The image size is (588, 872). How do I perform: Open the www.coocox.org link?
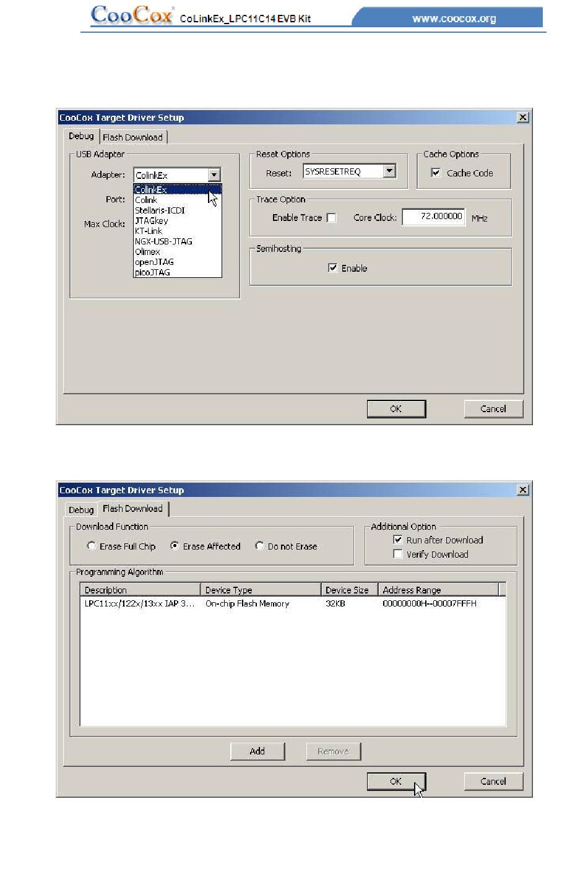[x=454, y=19]
